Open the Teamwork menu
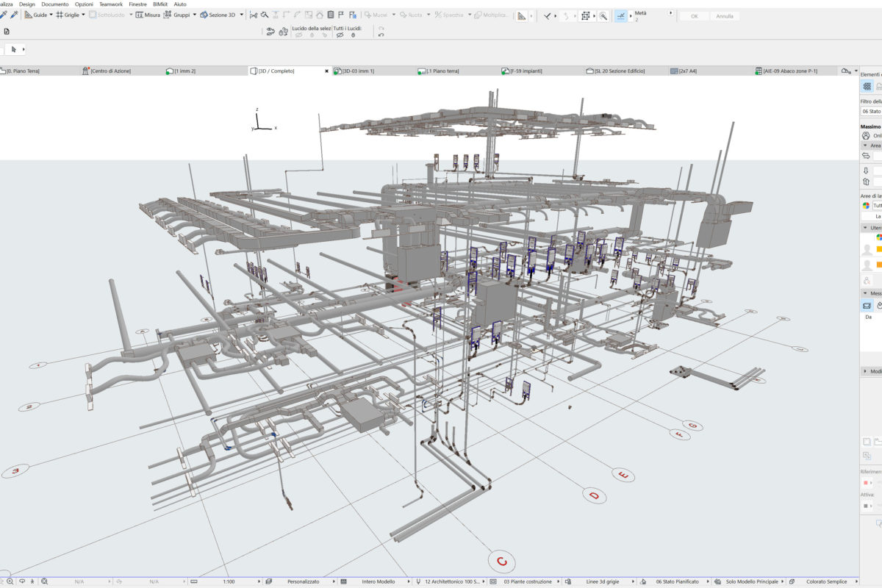This screenshot has width=882, height=588. coord(111,4)
